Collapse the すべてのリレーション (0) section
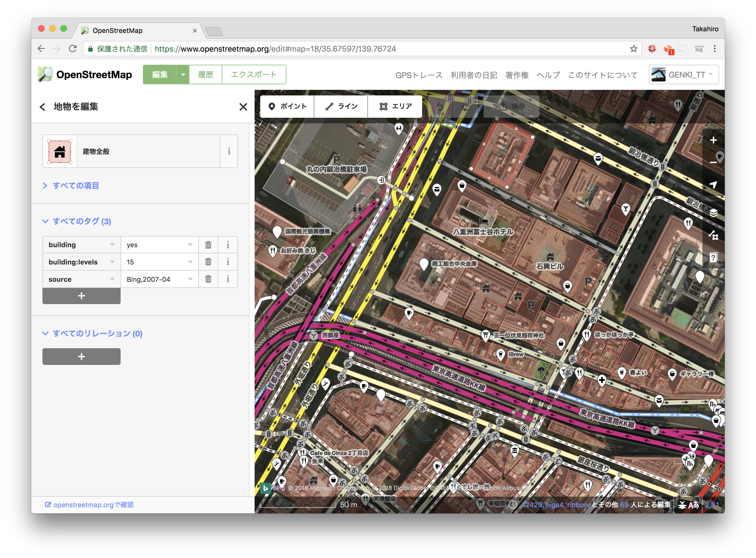756x558 pixels. point(92,334)
